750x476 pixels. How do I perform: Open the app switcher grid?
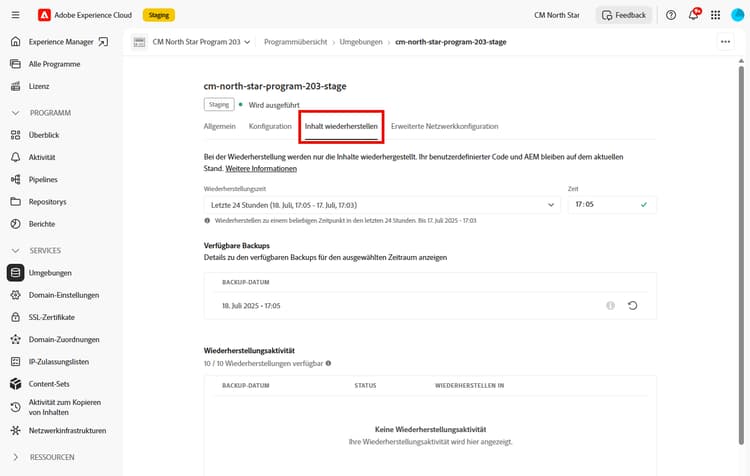(716, 15)
